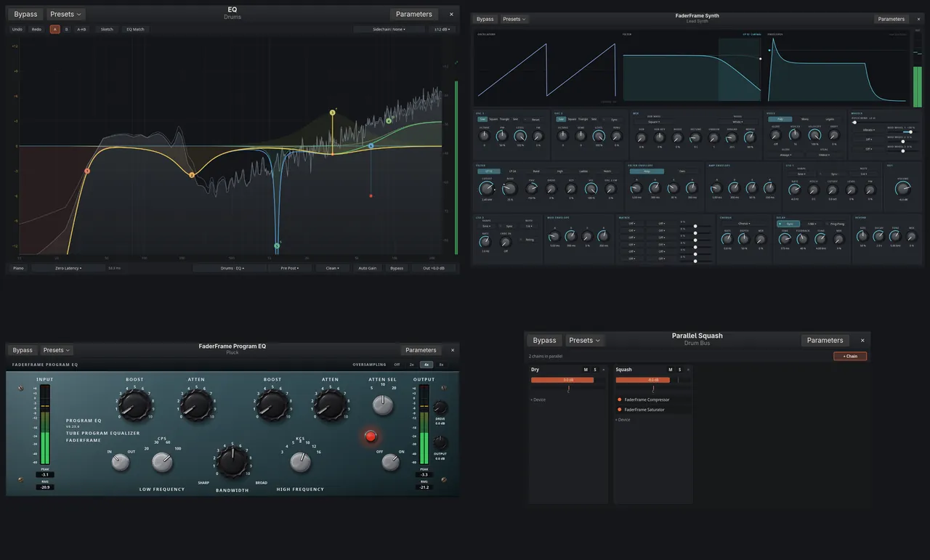Click the Sketch button in EQ
930x560 pixels.
107,29
